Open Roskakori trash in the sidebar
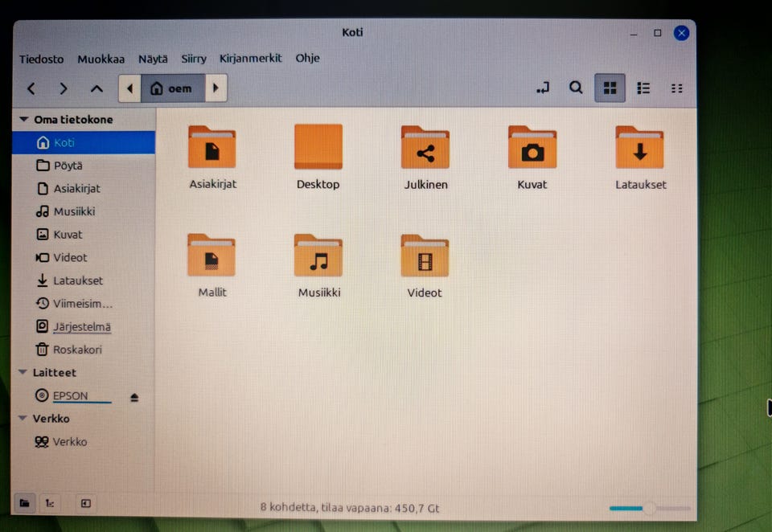 (83, 350)
